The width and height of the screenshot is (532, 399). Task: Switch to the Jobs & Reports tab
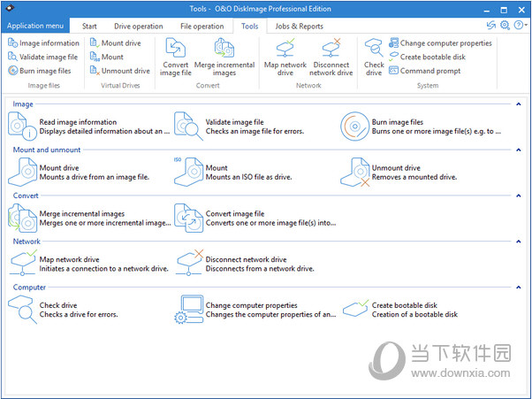[300, 27]
